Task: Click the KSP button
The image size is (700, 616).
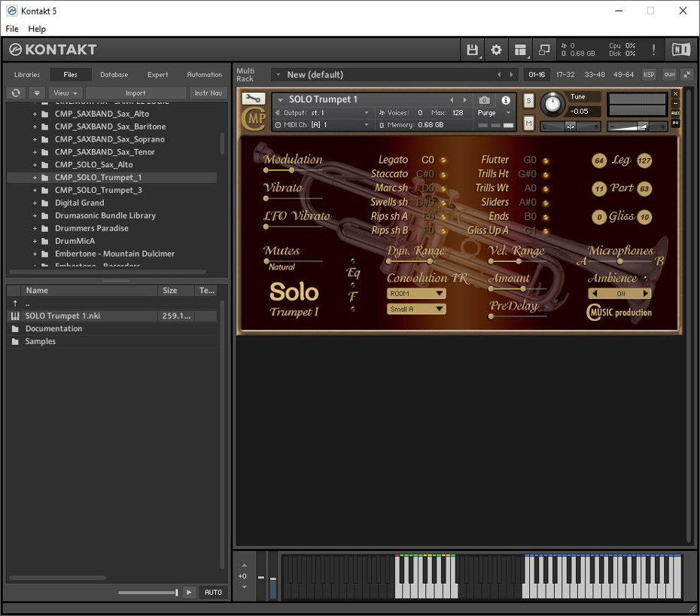Action: pyautogui.click(x=649, y=75)
